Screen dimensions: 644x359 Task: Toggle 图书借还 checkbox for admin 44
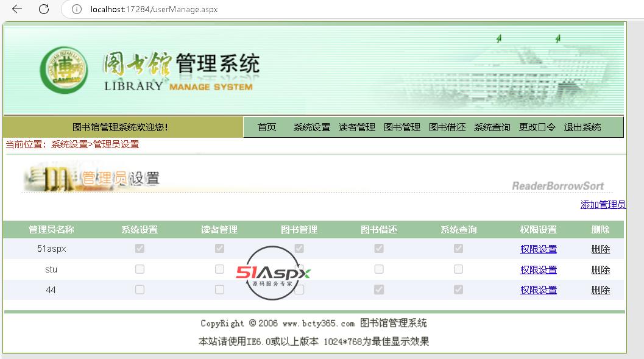379,290
